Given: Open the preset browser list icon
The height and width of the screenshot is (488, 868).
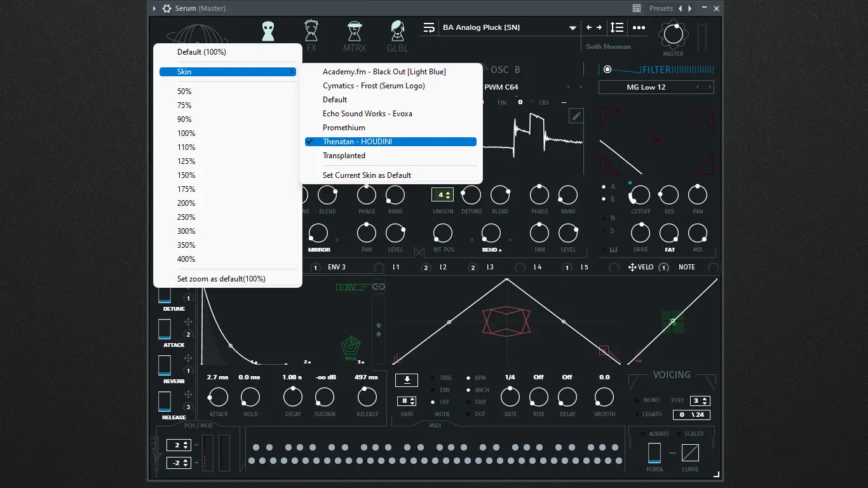Looking at the screenshot, I should tap(429, 27).
